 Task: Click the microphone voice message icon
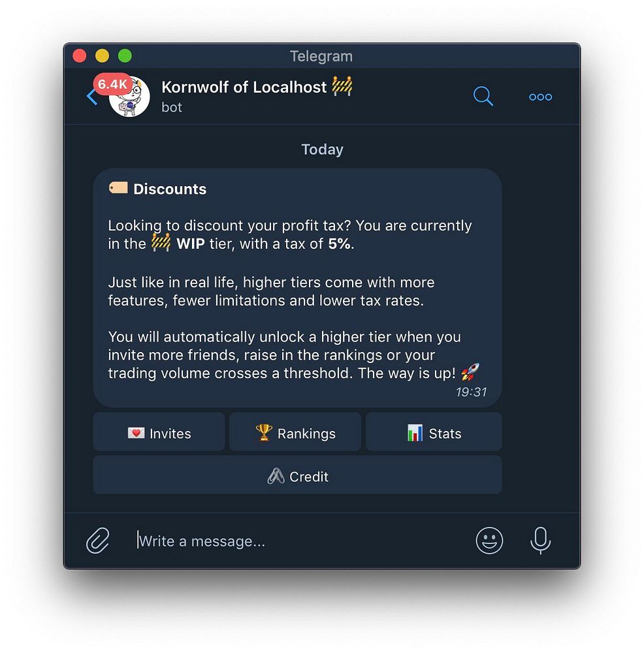(540, 541)
